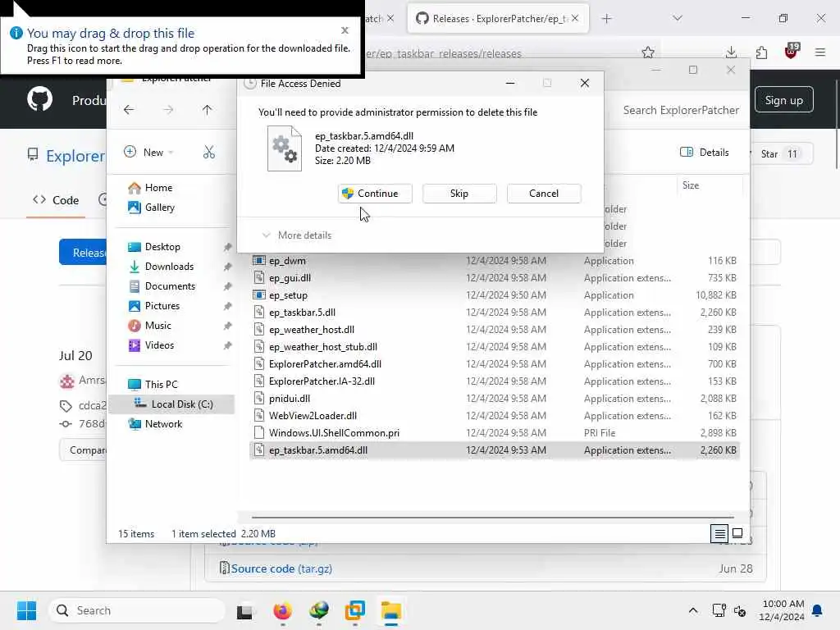The image size is (840, 630).
Task: Open Firefox from the taskbar
Action: click(282, 610)
